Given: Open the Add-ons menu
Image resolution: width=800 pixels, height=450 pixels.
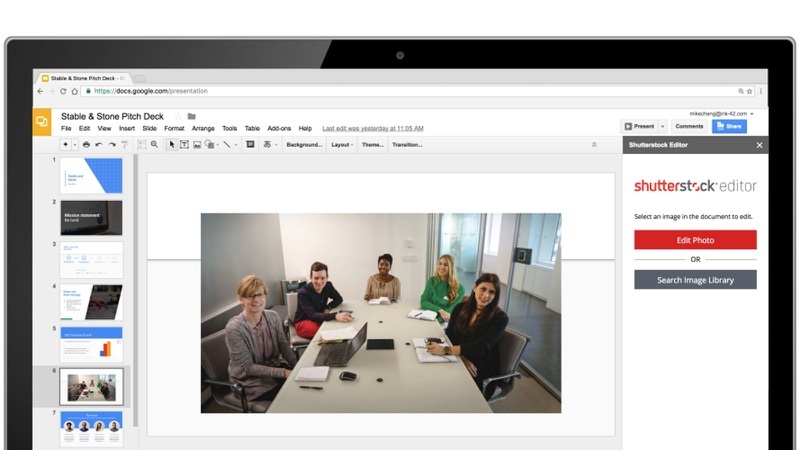Looking at the screenshot, I should coord(279,129).
